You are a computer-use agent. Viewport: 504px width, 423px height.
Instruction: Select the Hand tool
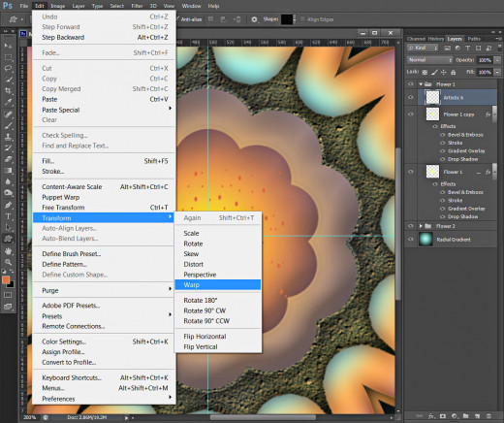(x=8, y=251)
